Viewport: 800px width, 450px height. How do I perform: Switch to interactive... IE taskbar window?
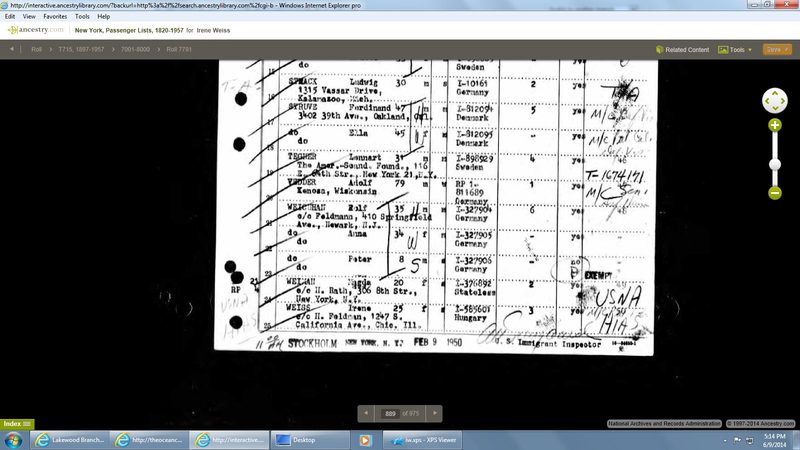point(229,440)
